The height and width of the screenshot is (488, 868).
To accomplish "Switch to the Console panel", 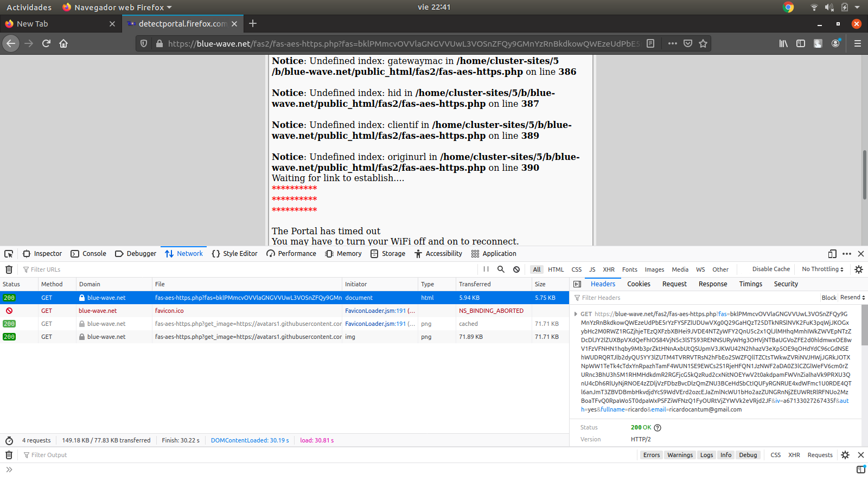I will [88, 253].
